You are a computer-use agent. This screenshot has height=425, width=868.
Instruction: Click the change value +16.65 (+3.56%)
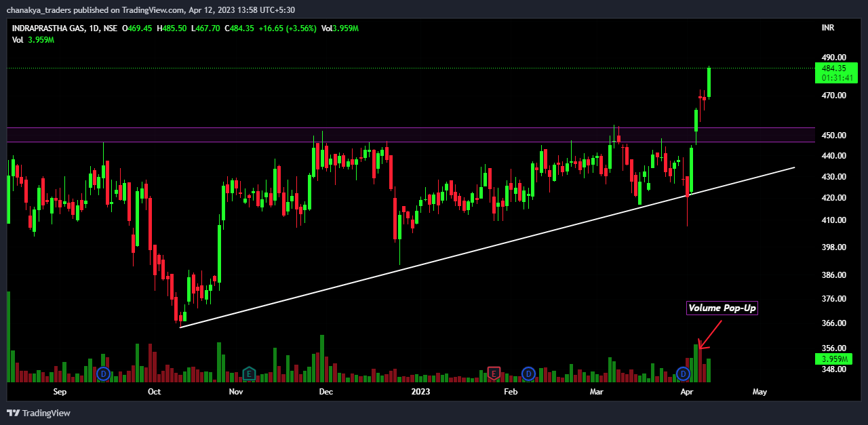[288, 28]
